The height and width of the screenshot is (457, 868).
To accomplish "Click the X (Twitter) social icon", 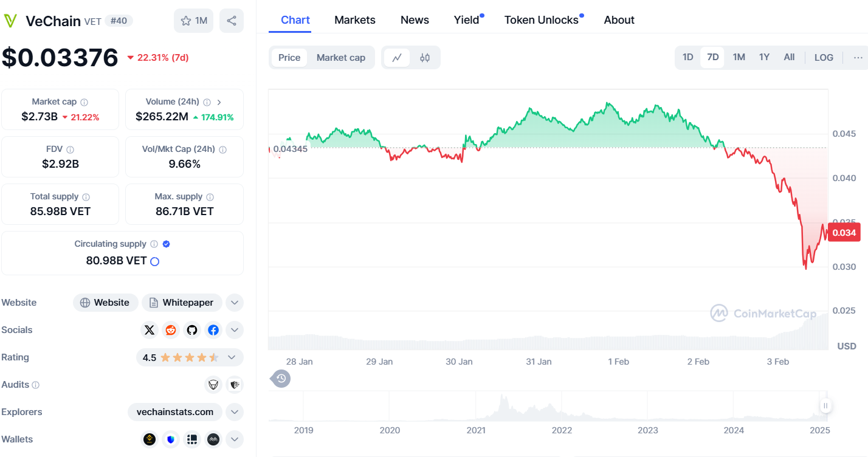I will [x=150, y=330].
